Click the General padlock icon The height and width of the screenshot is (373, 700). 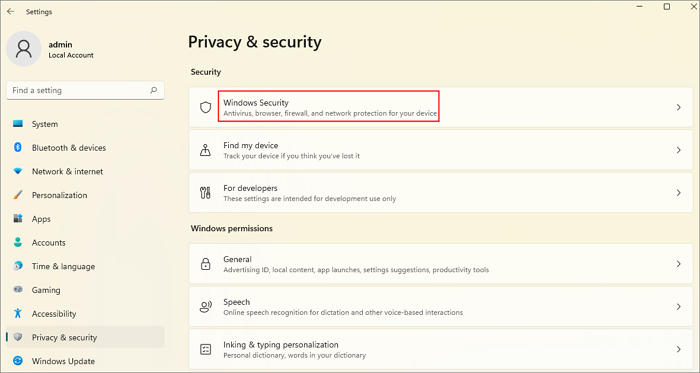click(x=205, y=264)
